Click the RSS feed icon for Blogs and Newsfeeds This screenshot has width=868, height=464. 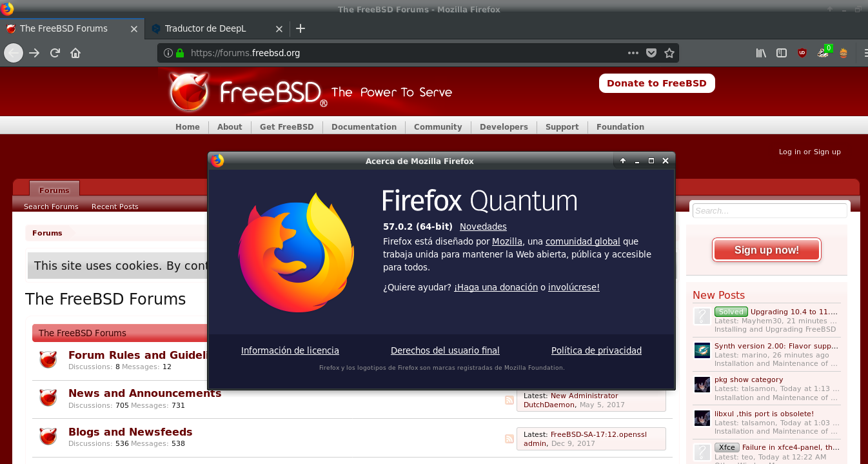(x=509, y=439)
